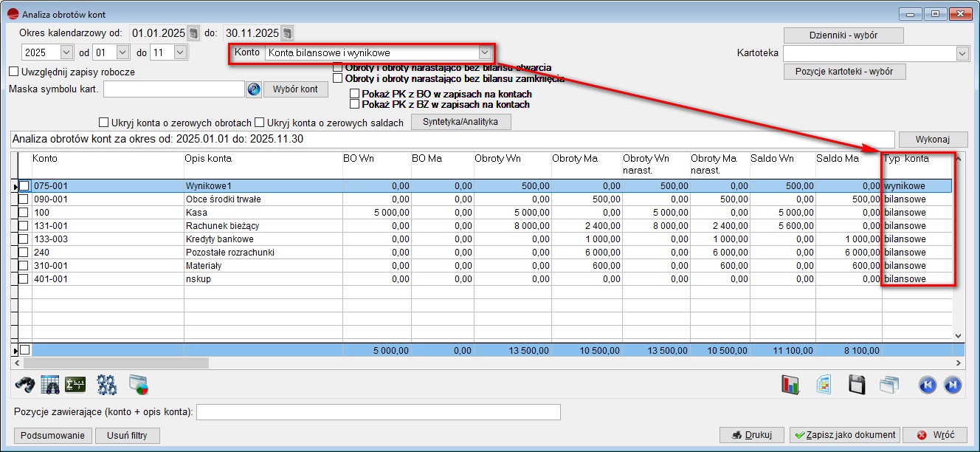Expand the Konto type dropdown
Image resolution: width=980 pixels, height=452 pixels.
pyautogui.click(x=484, y=52)
